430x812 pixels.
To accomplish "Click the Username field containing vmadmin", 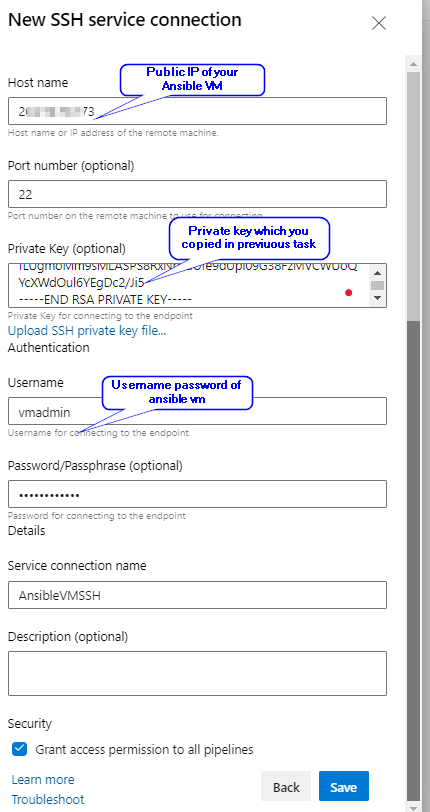I will [x=197, y=411].
